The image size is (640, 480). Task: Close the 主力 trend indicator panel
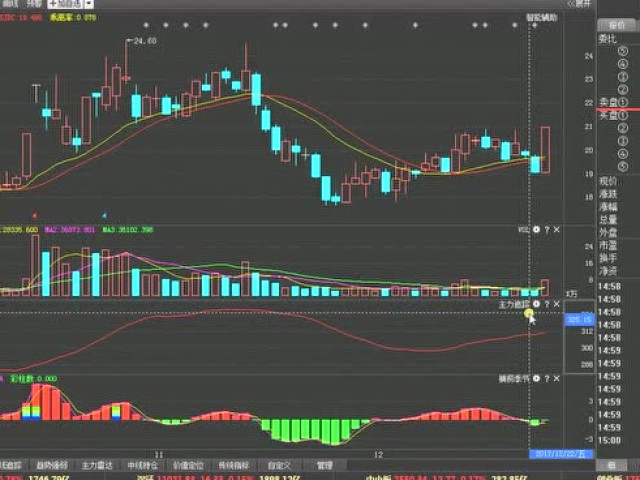(557, 304)
